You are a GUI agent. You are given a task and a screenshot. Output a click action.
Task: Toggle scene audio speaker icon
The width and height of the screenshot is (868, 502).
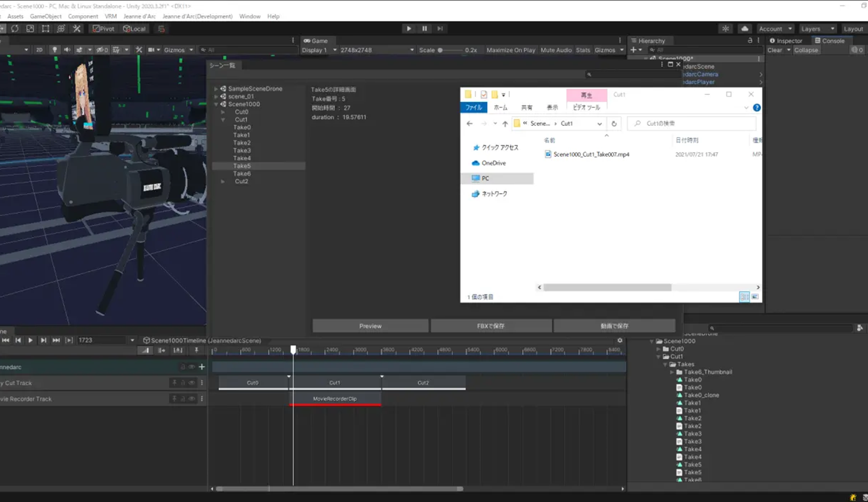67,50
